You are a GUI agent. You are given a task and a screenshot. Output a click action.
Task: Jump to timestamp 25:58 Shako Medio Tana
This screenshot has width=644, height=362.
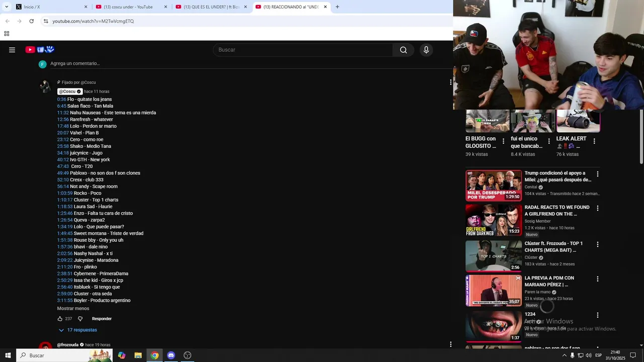click(63, 146)
